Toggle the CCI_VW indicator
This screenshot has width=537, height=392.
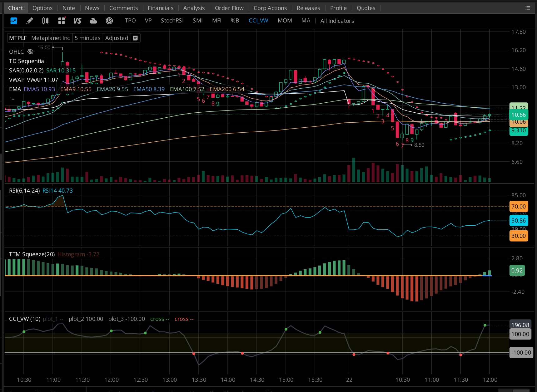258,21
